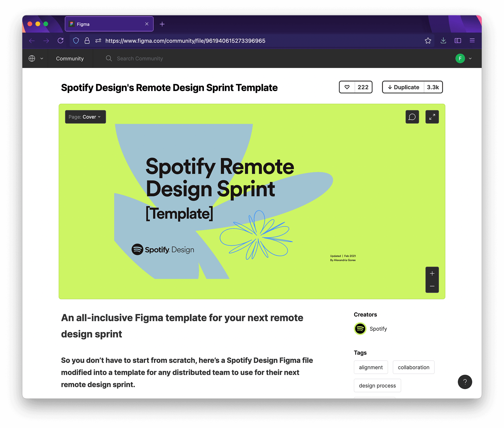
Task: Open the browser hamburger menu
Action: point(472,41)
